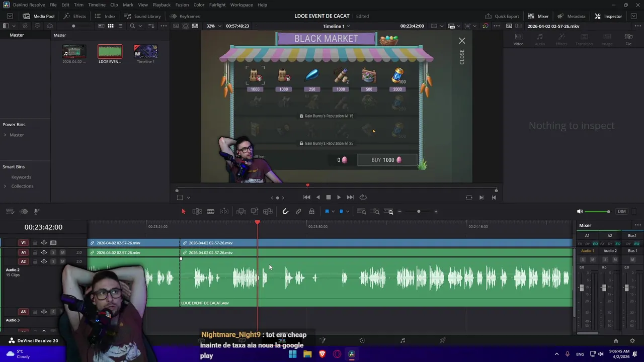Click EQ on Bus1 mixer channel
The image size is (644, 362).
coord(636,244)
